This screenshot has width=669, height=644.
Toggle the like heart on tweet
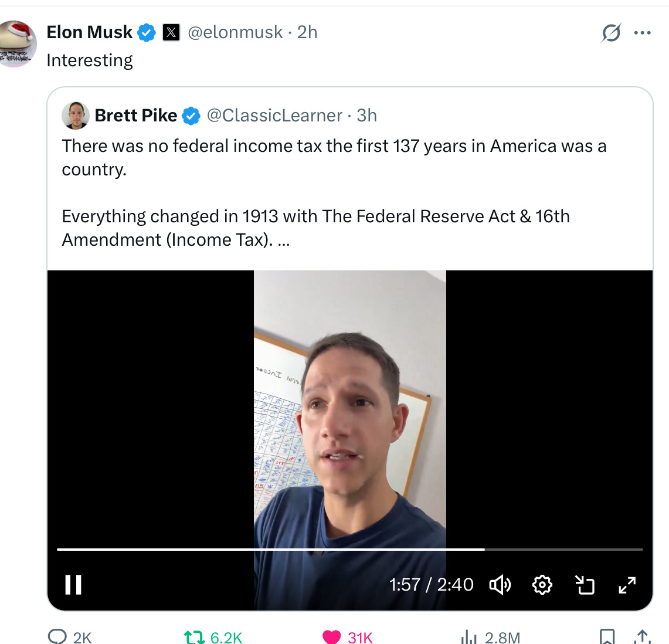coord(332,637)
